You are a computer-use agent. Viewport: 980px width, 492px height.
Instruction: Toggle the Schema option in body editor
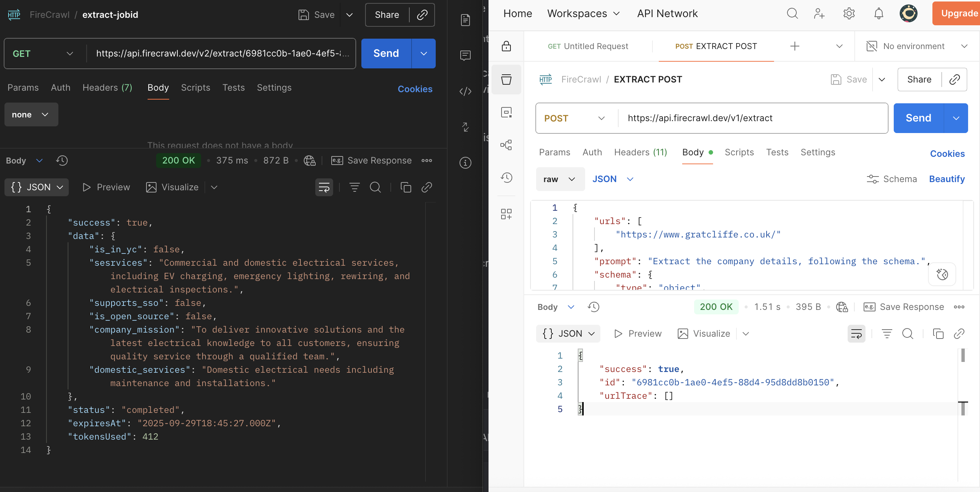point(892,179)
